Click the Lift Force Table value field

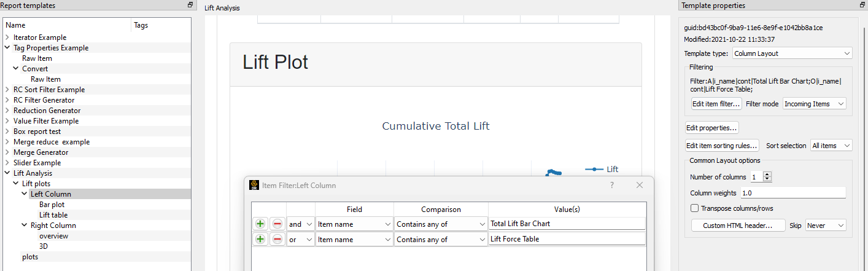point(567,240)
